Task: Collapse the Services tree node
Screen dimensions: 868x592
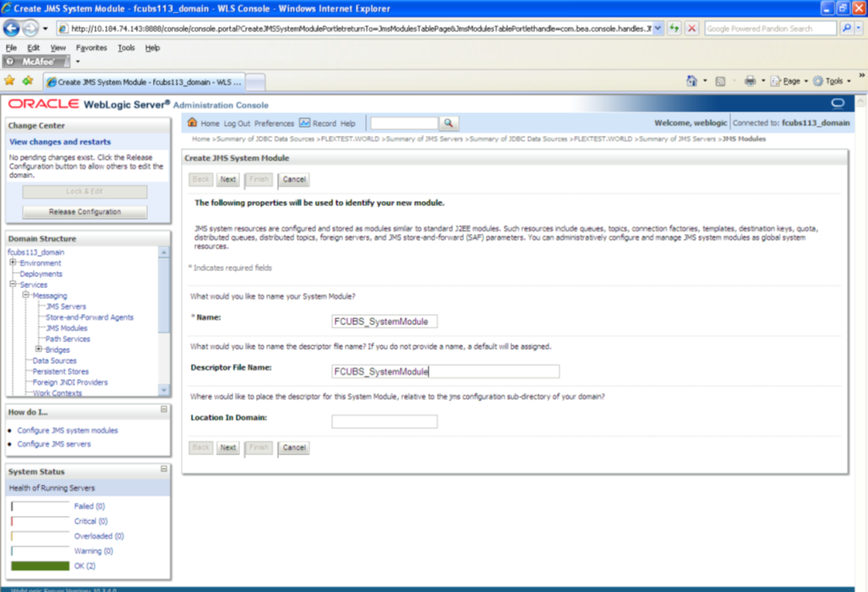Action: point(13,284)
